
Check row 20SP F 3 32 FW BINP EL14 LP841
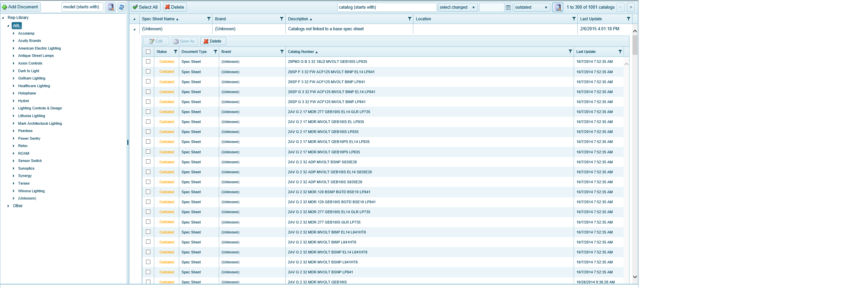click(148, 72)
